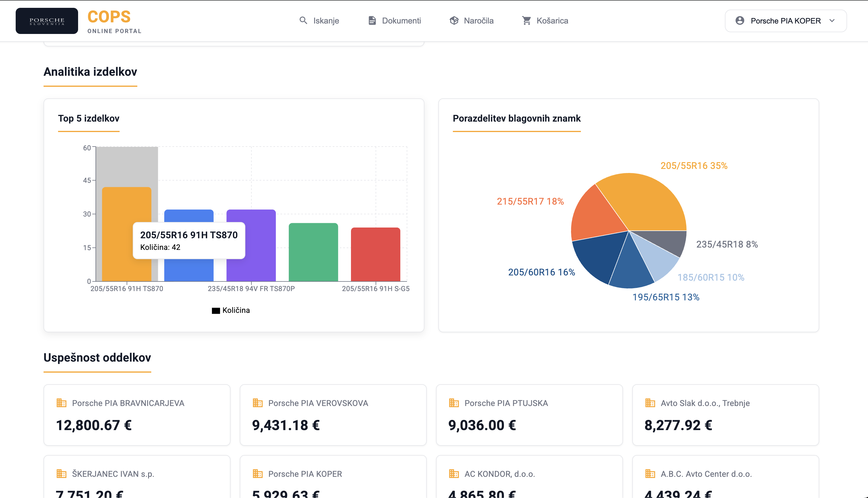Image resolution: width=868 pixels, height=498 pixels.
Task: Click the Košarica shopping cart icon
Action: (527, 21)
